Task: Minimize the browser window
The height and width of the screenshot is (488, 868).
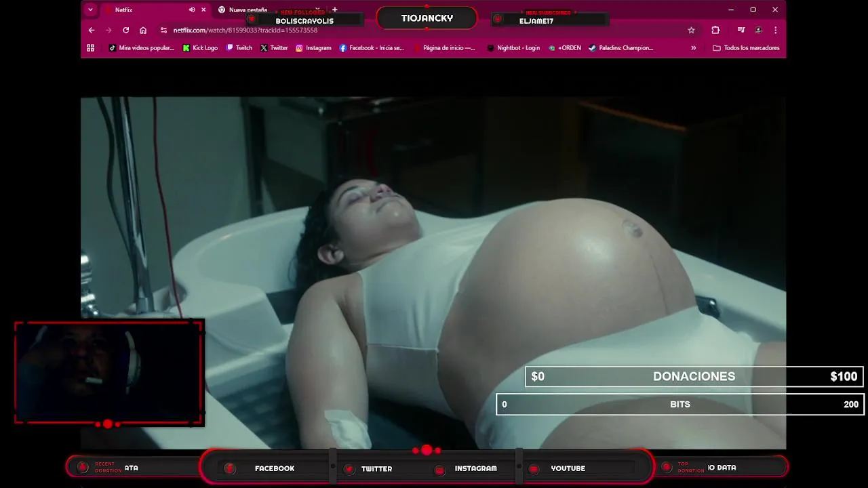Action: tap(730, 9)
